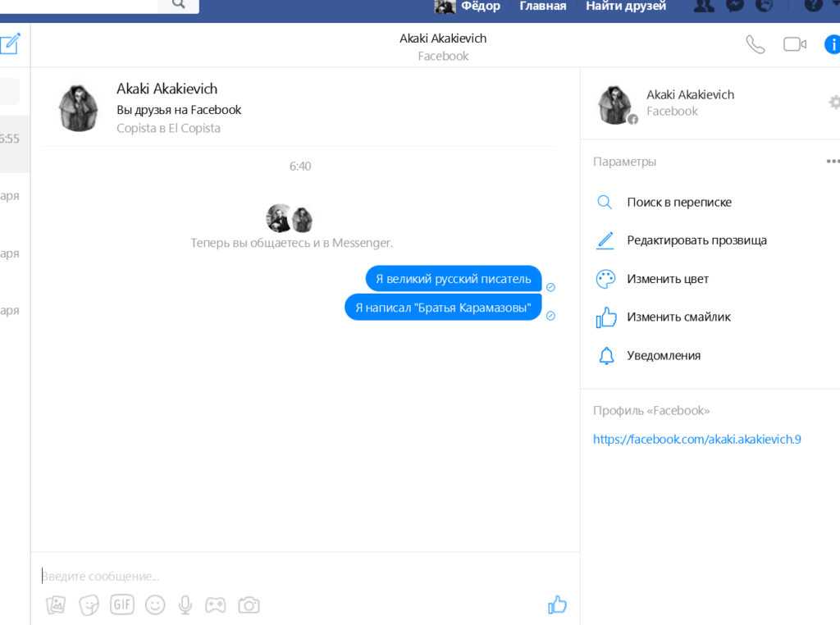Toggle the conversation info panel button
Viewport: 840px width, 625px height.
pyautogui.click(x=832, y=44)
